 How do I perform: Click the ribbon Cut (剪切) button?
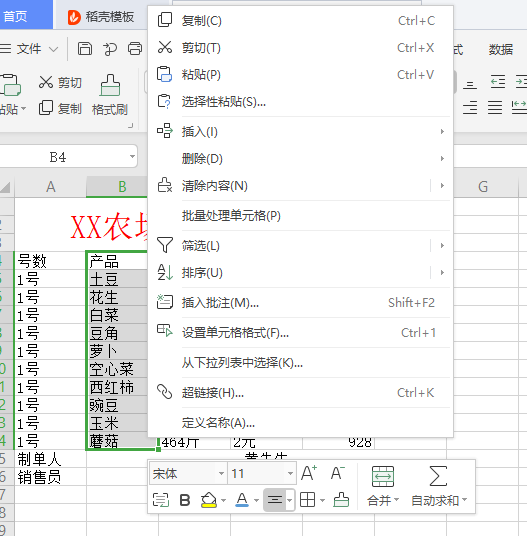point(60,82)
